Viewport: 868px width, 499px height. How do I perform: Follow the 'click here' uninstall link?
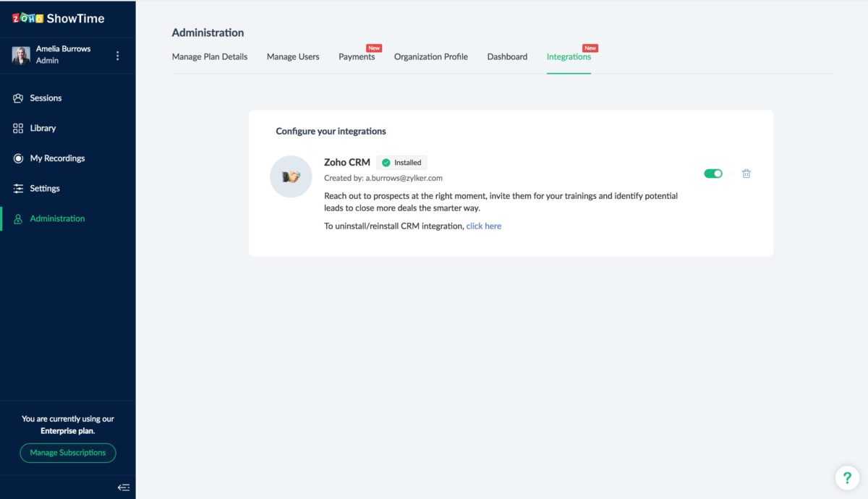tap(483, 226)
